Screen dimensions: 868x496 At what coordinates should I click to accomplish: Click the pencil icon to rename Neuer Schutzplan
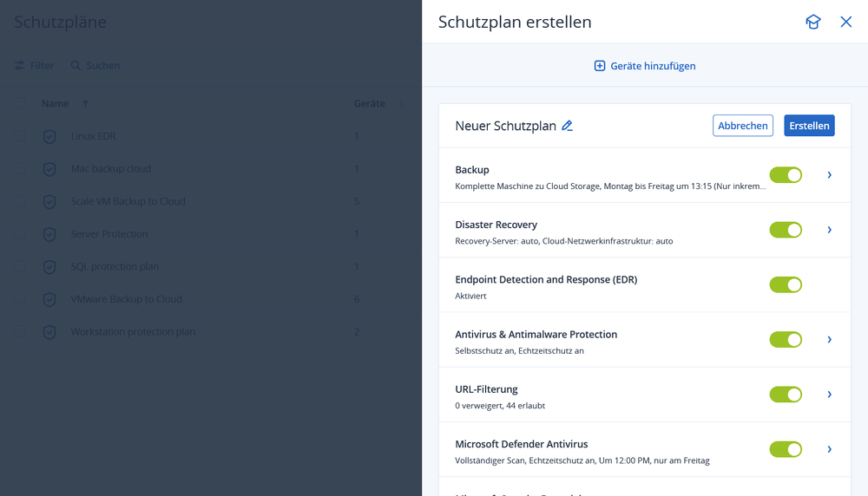[x=568, y=126]
